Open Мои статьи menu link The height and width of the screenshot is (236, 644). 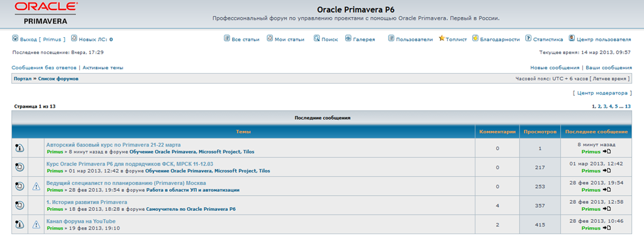(x=289, y=40)
